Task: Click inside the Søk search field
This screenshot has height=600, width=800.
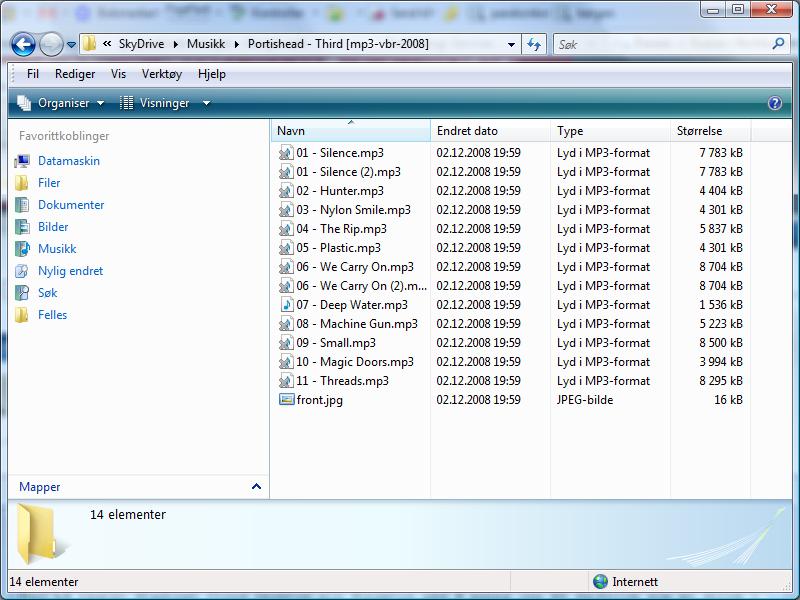Action: coord(661,44)
